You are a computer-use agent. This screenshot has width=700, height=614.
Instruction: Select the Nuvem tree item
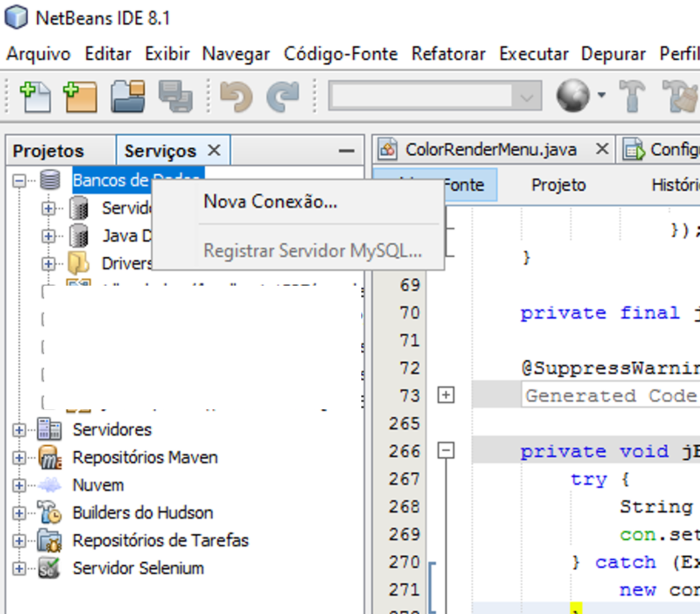point(98,485)
